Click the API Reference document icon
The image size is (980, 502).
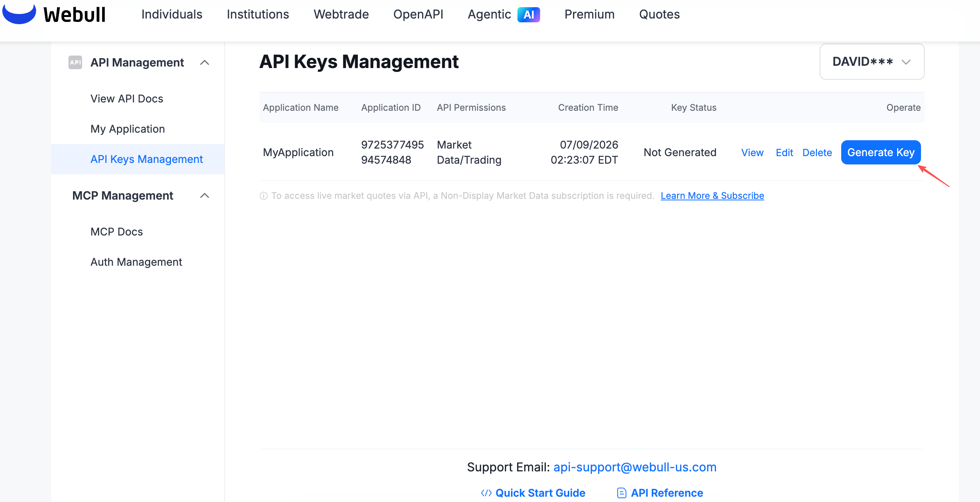(x=621, y=493)
